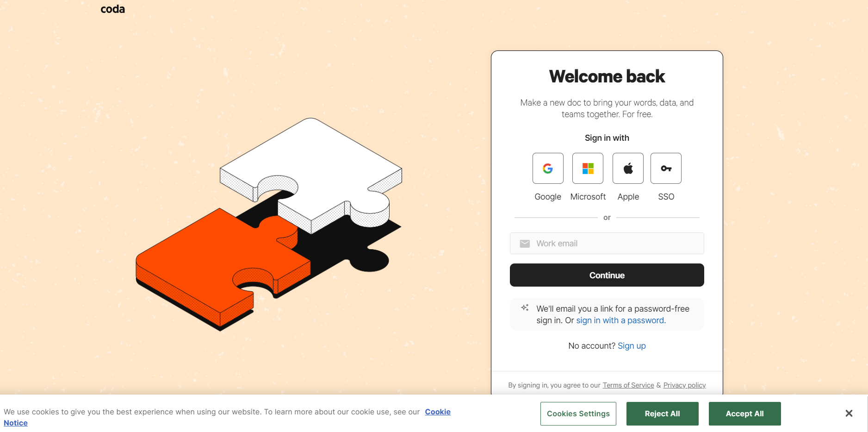Screen dimensions: 868x432
Task: Click the Google label text
Action: pos(548,197)
